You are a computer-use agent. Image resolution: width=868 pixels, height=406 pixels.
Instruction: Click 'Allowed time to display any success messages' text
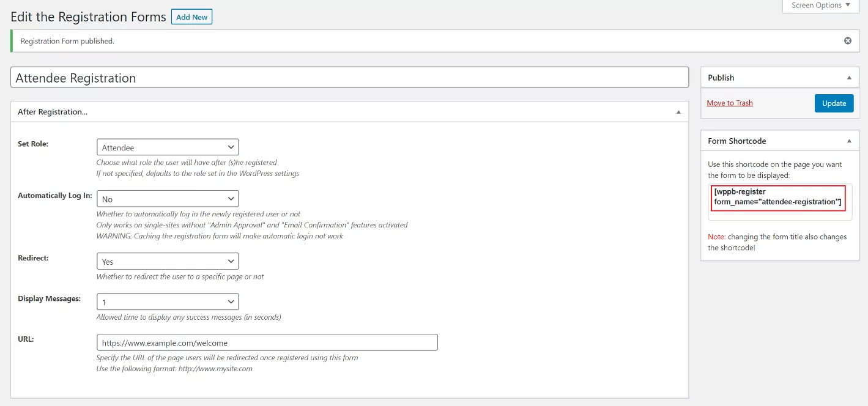[x=188, y=317]
